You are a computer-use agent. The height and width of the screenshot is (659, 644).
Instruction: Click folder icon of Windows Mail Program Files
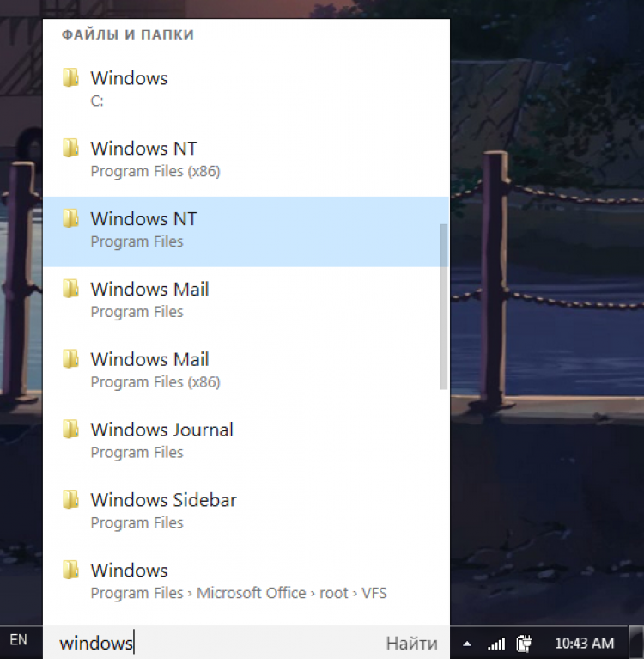(x=70, y=289)
